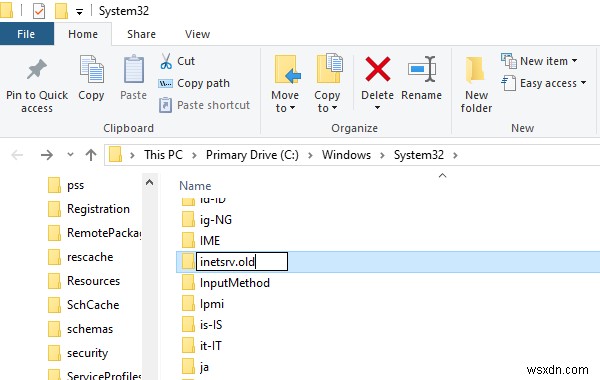This screenshot has width=600, height=380.
Task: Click the Rename ribbon button
Action: [x=421, y=78]
